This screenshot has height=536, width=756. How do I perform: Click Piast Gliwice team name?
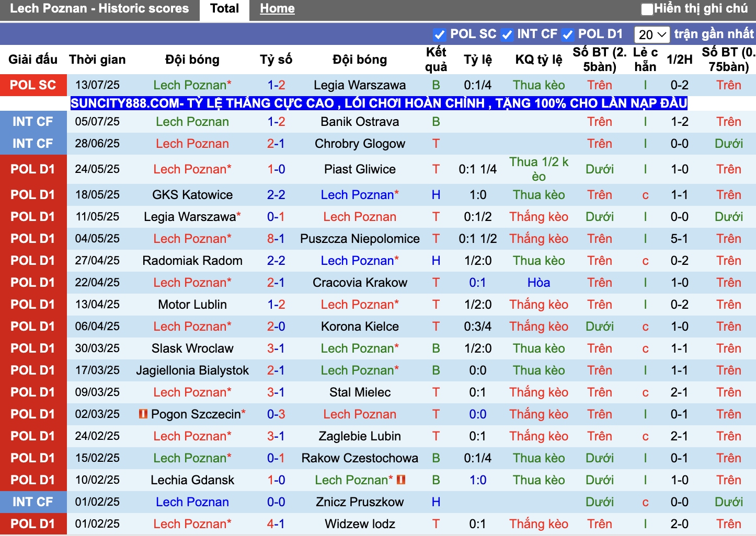click(x=360, y=169)
